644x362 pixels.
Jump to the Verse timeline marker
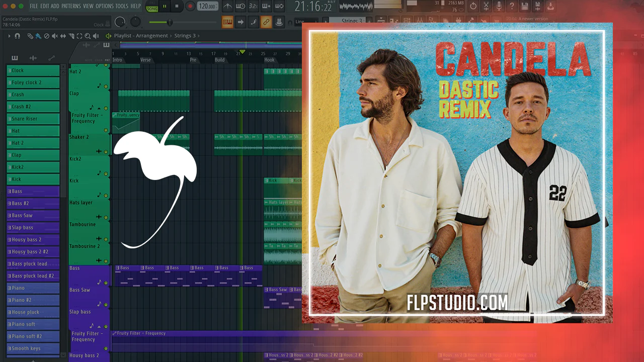tap(145, 60)
